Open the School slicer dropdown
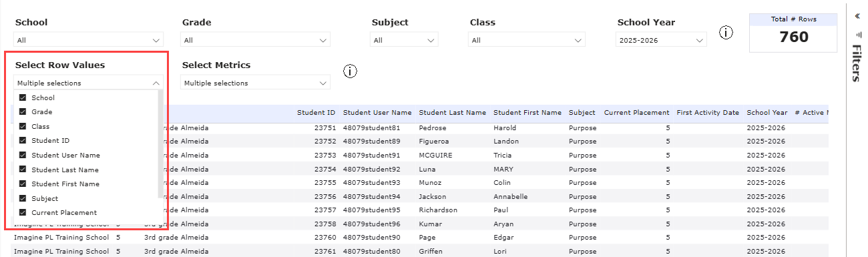This screenshot has width=868, height=257. coord(88,40)
